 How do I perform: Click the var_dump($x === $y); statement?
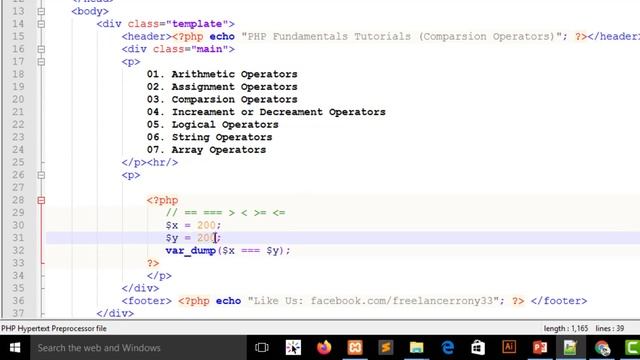click(228, 251)
